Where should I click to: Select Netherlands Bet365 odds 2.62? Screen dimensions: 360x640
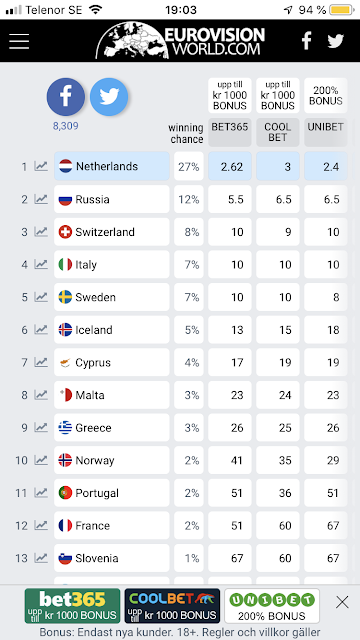pos(230,166)
